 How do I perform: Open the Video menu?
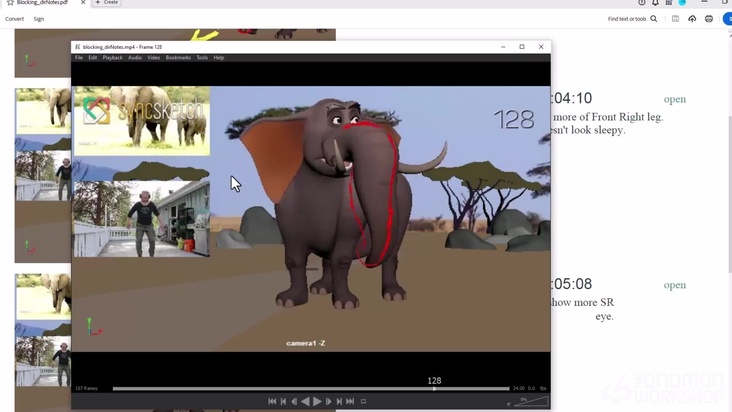click(154, 58)
